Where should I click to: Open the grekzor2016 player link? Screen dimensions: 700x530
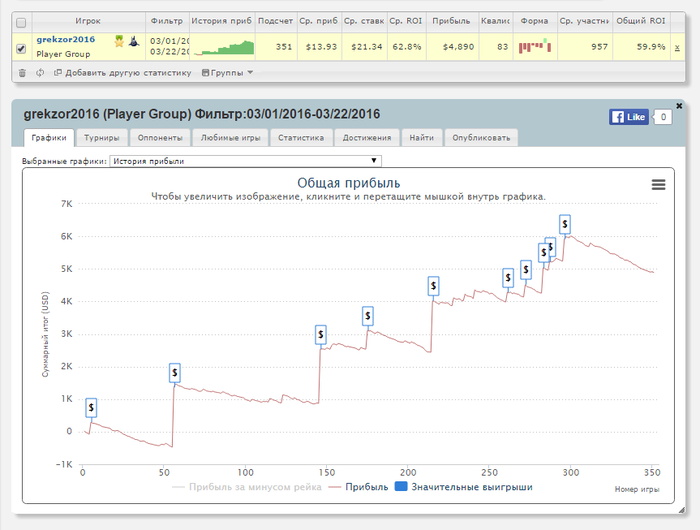[66, 39]
